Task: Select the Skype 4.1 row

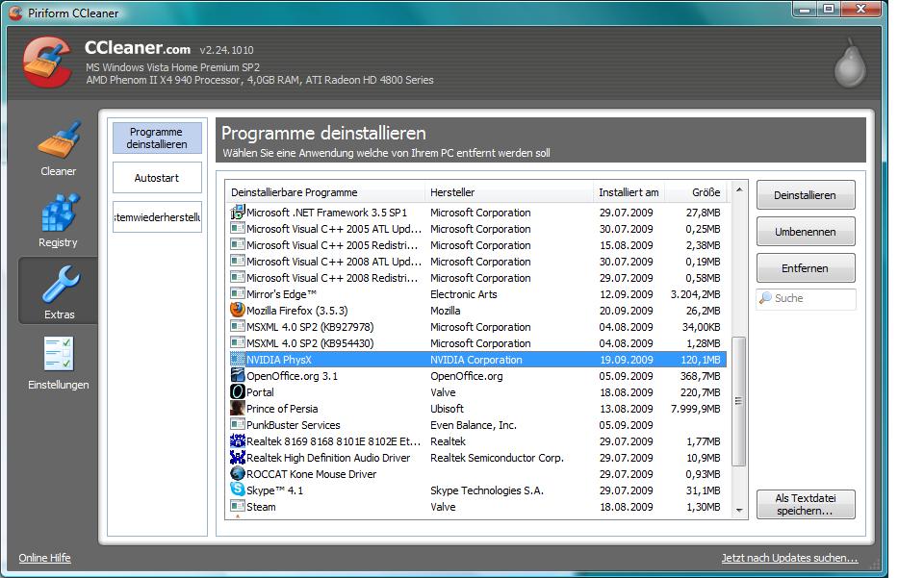Action: [x=476, y=490]
